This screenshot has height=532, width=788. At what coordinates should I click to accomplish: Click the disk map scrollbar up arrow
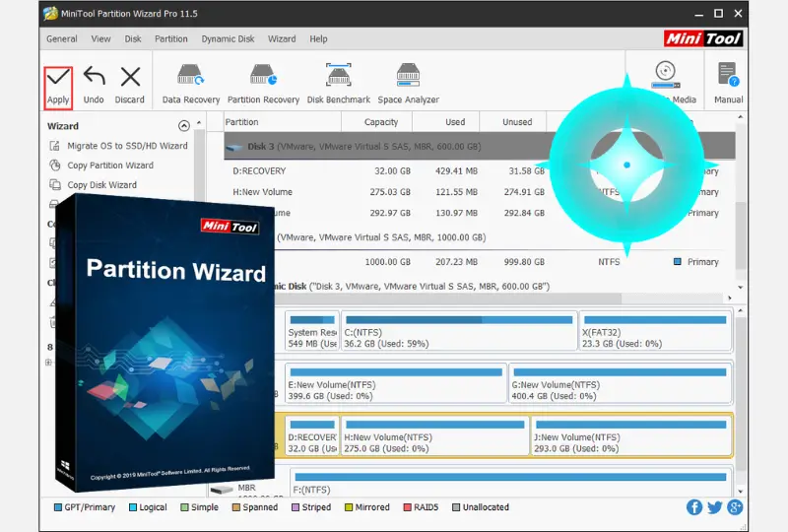coord(741,311)
